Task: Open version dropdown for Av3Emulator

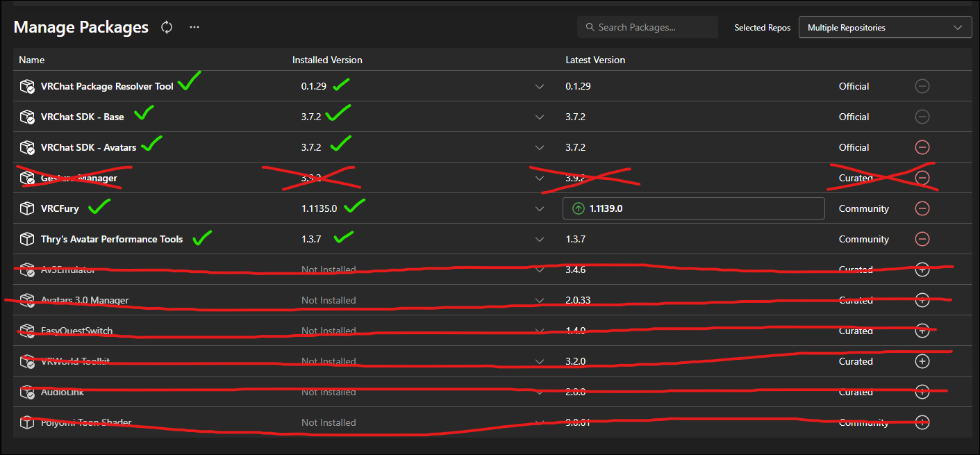Action: 540,270
